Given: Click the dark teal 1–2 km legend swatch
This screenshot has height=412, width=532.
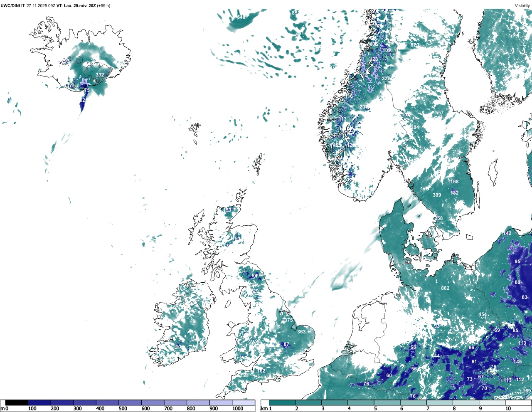Looking at the screenshot, I should coord(282,402).
